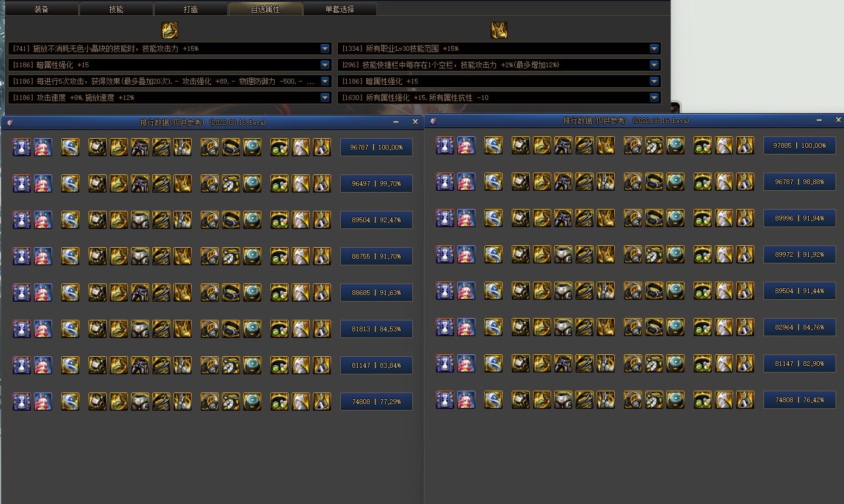Open the 97885 | 100.00% result button
This screenshot has width=844, height=504.
point(800,145)
